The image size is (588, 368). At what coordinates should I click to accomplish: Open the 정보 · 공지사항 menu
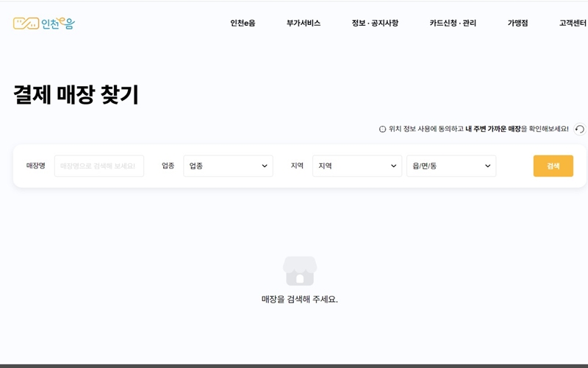pos(375,24)
